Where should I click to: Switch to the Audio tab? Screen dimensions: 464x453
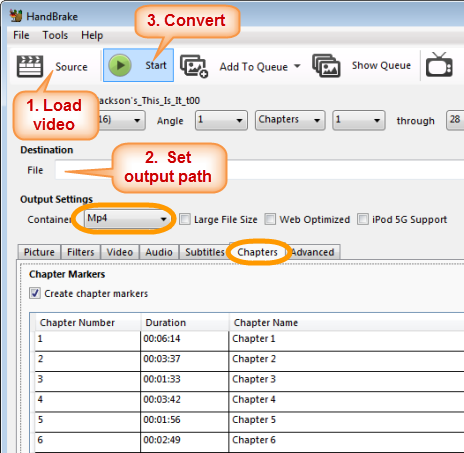(x=159, y=252)
